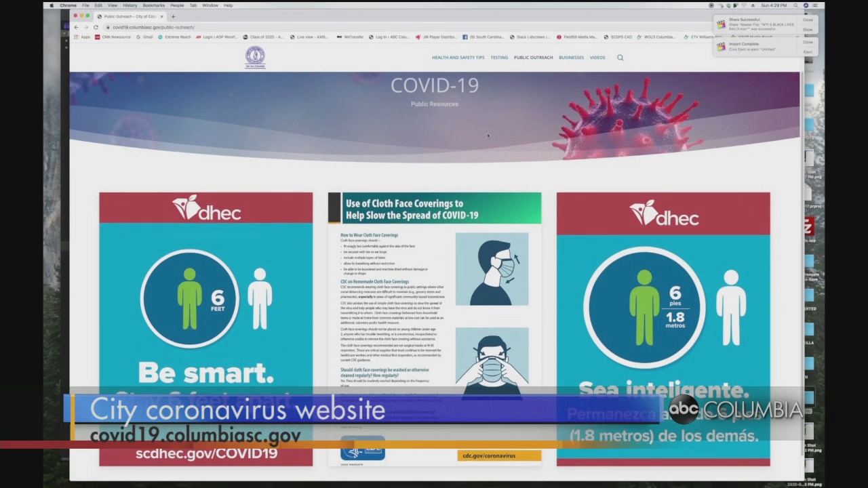
Task: Open the Apps grid in the bookmarks bar
Action: 82,37
